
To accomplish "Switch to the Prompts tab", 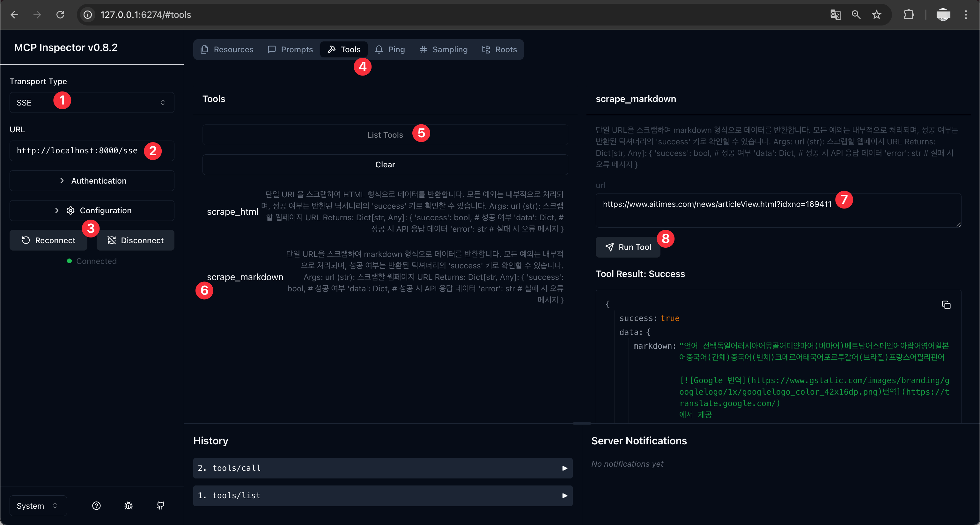I will pyautogui.click(x=290, y=49).
